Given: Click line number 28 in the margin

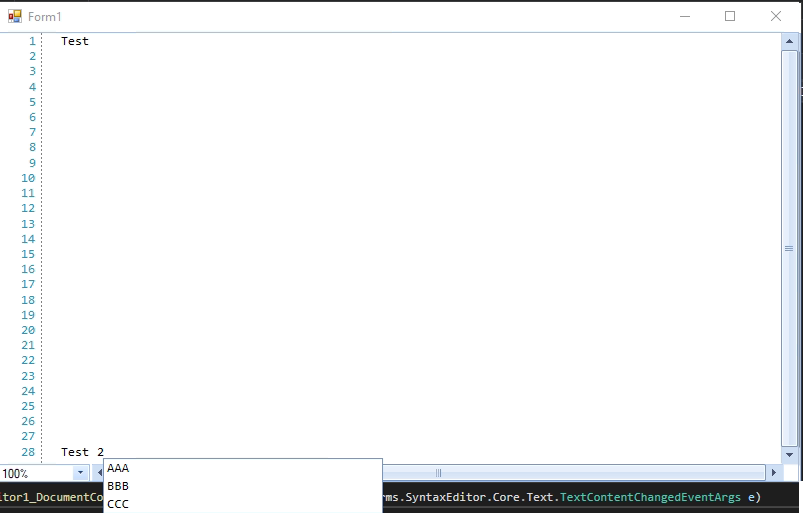Looking at the screenshot, I should 28,452.
